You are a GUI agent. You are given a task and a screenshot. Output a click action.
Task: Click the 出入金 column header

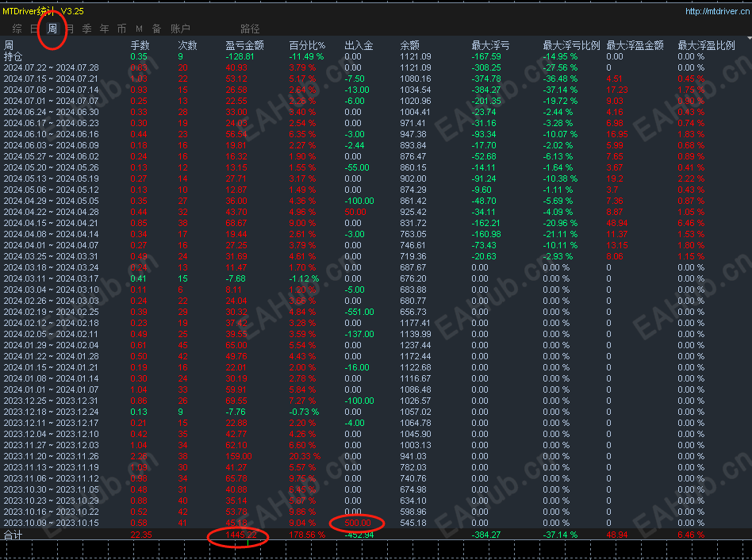click(359, 45)
